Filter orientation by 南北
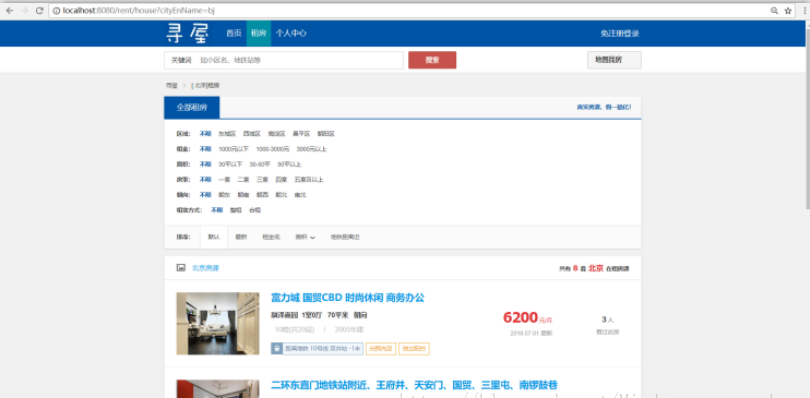Screen dimensions: 810x398 coord(300,195)
